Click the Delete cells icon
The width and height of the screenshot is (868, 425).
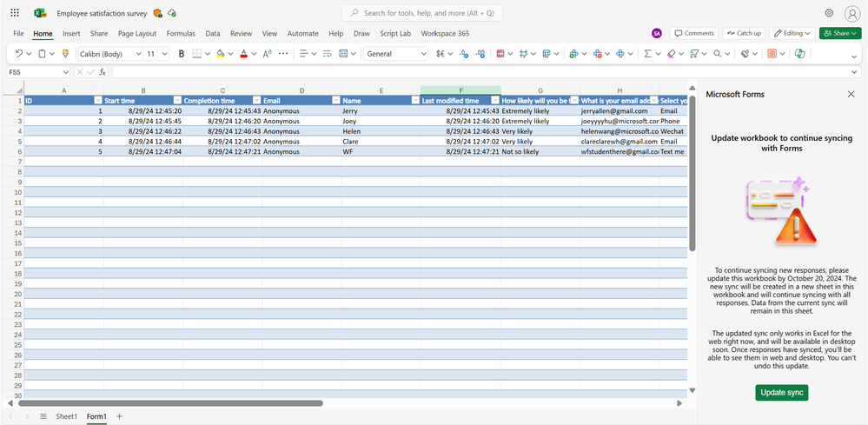click(597, 54)
